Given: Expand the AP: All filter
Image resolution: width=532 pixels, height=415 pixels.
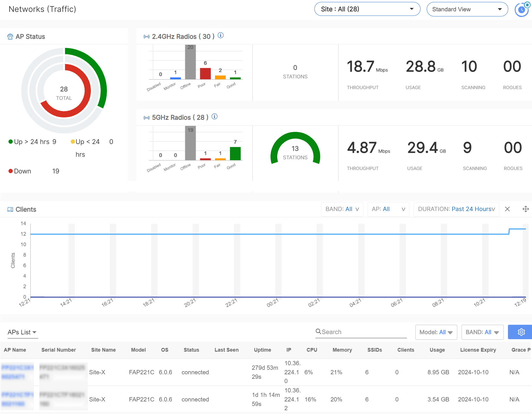Looking at the screenshot, I should [x=388, y=209].
